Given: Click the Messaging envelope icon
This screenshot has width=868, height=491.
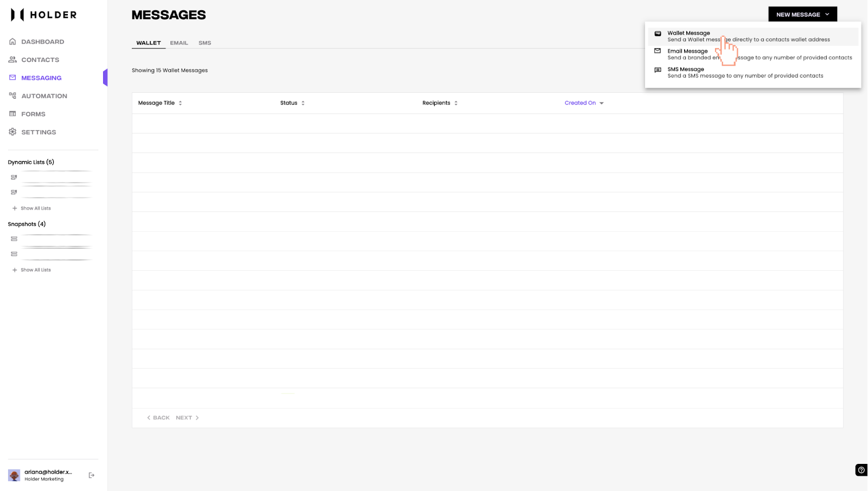Looking at the screenshot, I should tap(12, 78).
